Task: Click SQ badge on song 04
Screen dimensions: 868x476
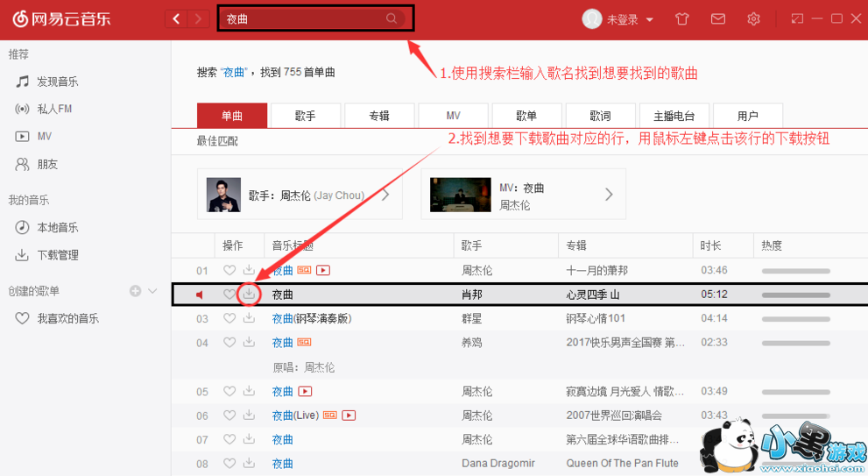Action: pos(304,343)
